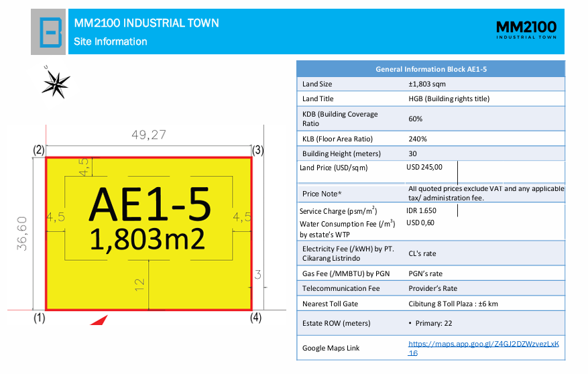The width and height of the screenshot is (588, 374).
Task: Select HGB (Building rights title) value
Action: point(449,99)
